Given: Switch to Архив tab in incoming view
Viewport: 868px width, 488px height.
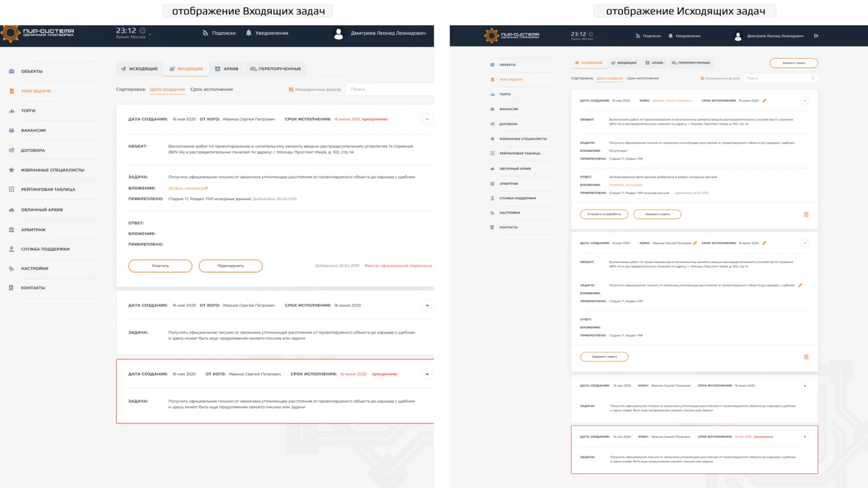Looking at the screenshot, I should [226, 69].
